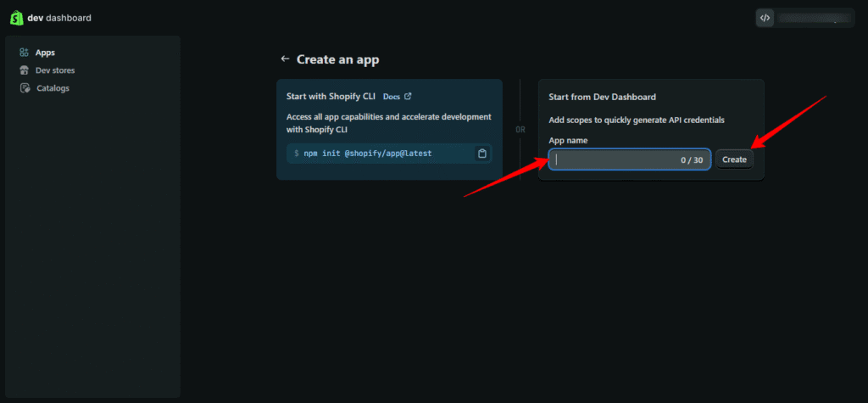Click the Catalogs tag icon
The image size is (868, 403).
tap(25, 88)
